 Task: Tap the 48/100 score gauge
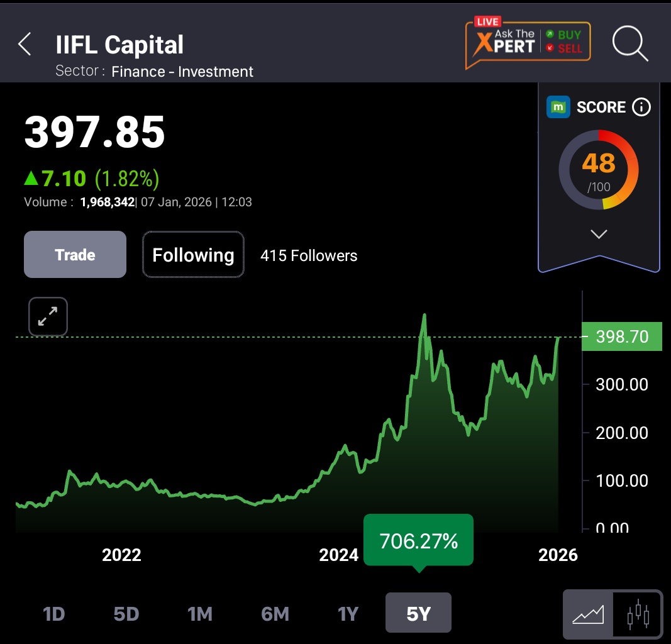599,170
